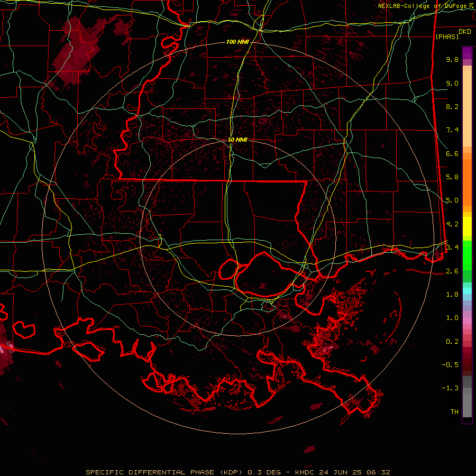Click the -0.5 value on the color scale
This screenshot has width=476, height=476.
[450, 365]
